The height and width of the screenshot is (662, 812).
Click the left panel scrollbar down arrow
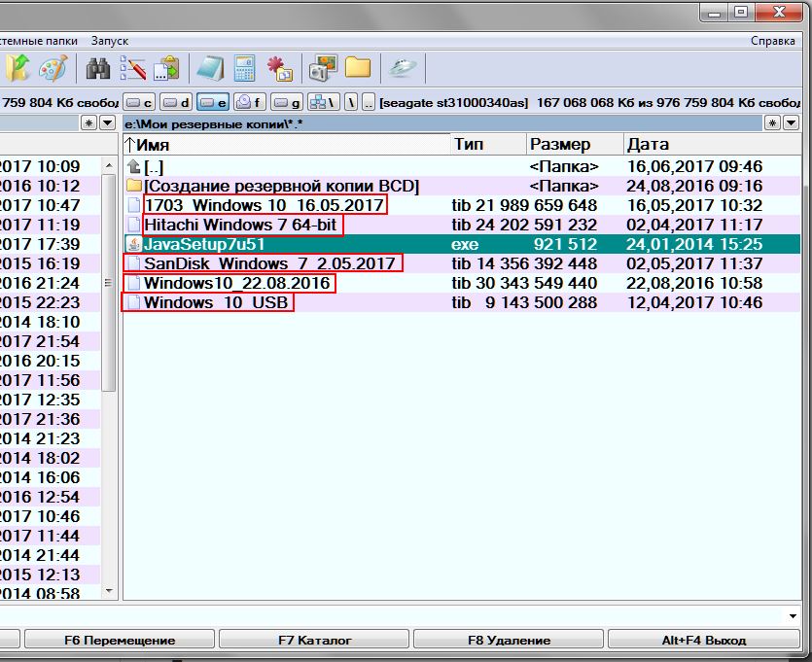click(109, 591)
